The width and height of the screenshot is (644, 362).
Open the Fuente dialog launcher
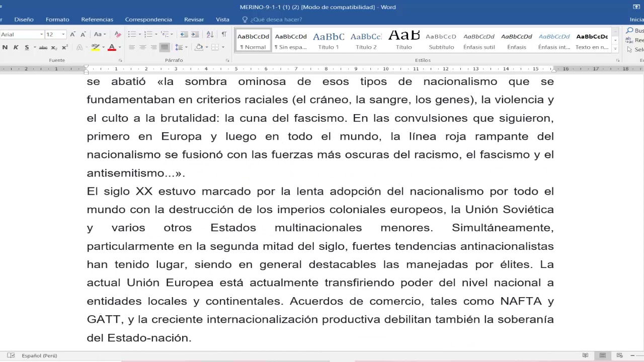(120, 60)
